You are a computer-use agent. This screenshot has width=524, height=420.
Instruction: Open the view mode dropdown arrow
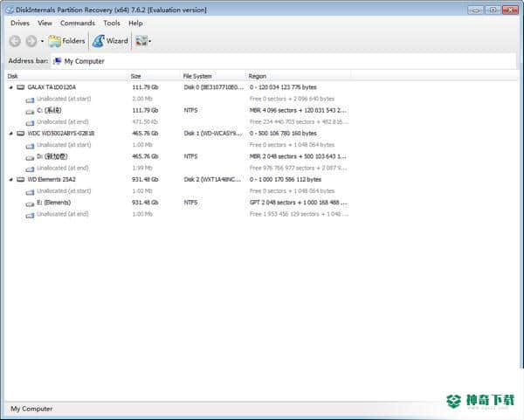pyautogui.click(x=149, y=41)
